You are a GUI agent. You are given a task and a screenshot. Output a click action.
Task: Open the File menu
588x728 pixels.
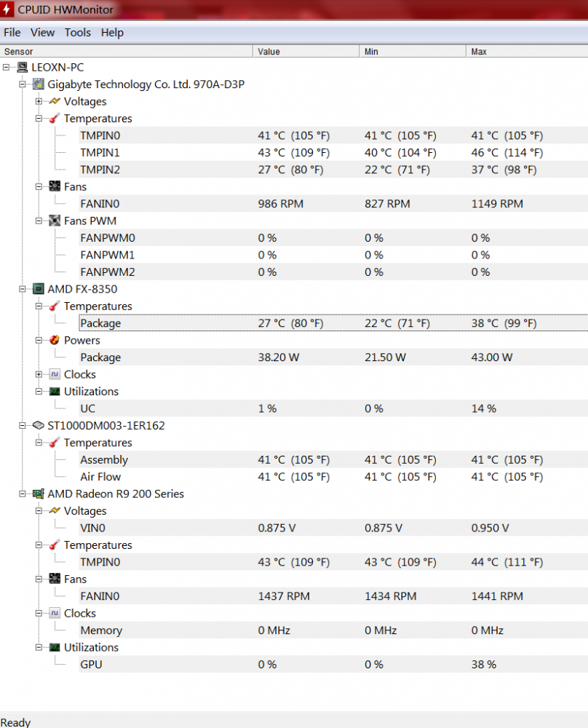pyautogui.click(x=12, y=33)
